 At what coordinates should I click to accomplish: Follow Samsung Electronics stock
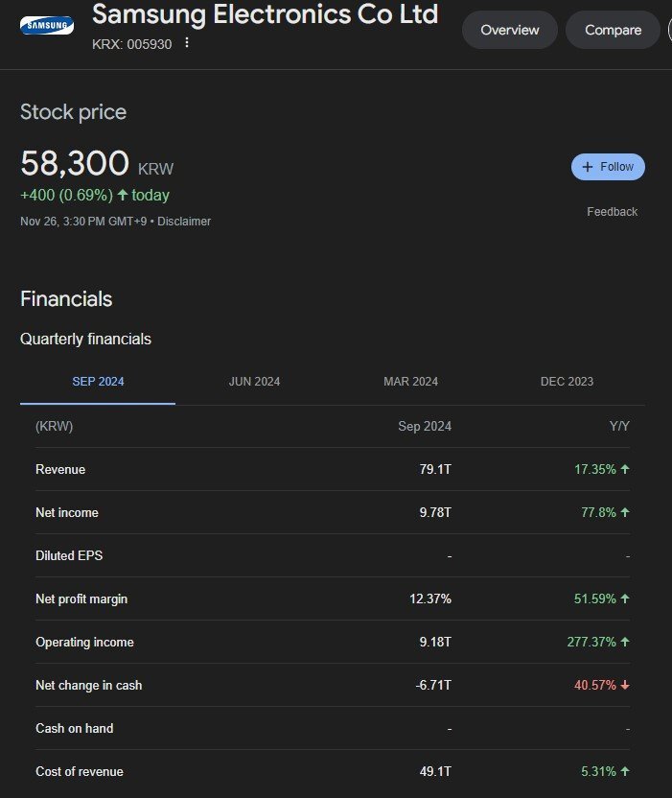[608, 167]
